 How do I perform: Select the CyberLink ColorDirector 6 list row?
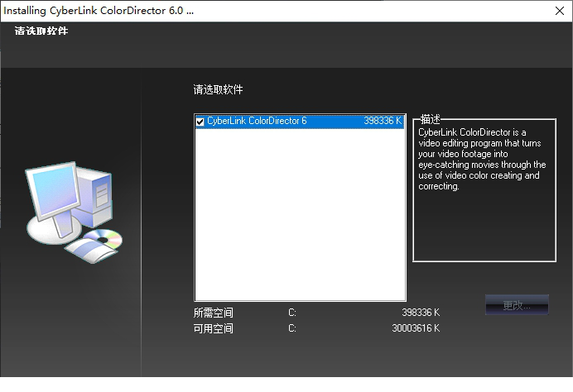pyautogui.click(x=300, y=122)
